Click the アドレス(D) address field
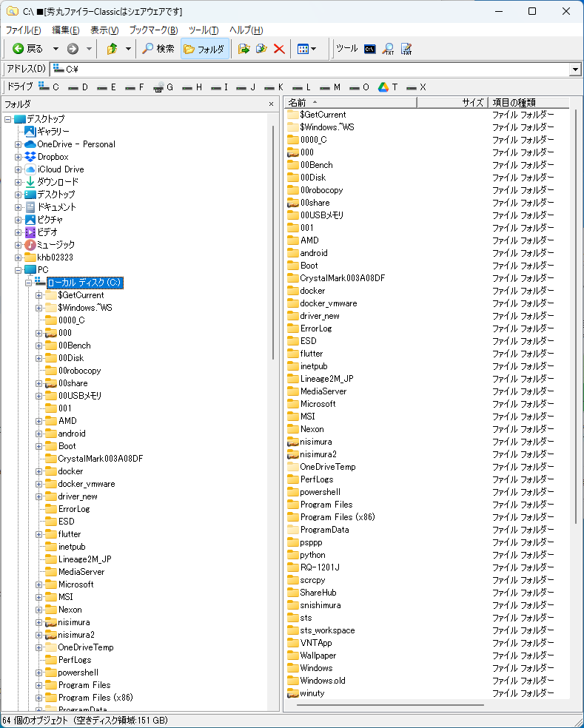Image resolution: width=584 pixels, height=728 pixels. (310, 70)
